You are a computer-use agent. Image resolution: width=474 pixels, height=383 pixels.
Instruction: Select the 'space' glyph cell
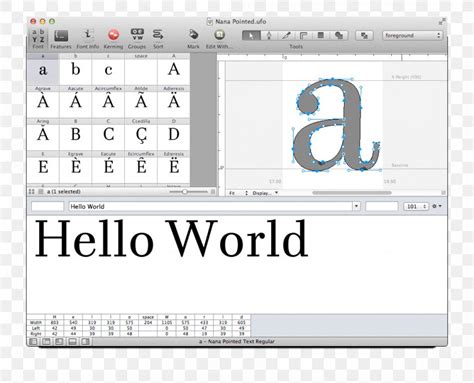click(141, 69)
